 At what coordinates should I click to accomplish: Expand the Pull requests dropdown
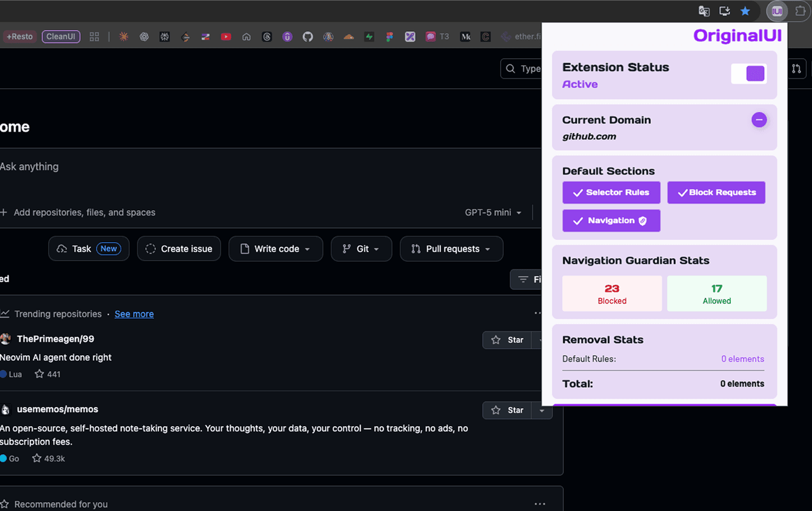point(451,248)
